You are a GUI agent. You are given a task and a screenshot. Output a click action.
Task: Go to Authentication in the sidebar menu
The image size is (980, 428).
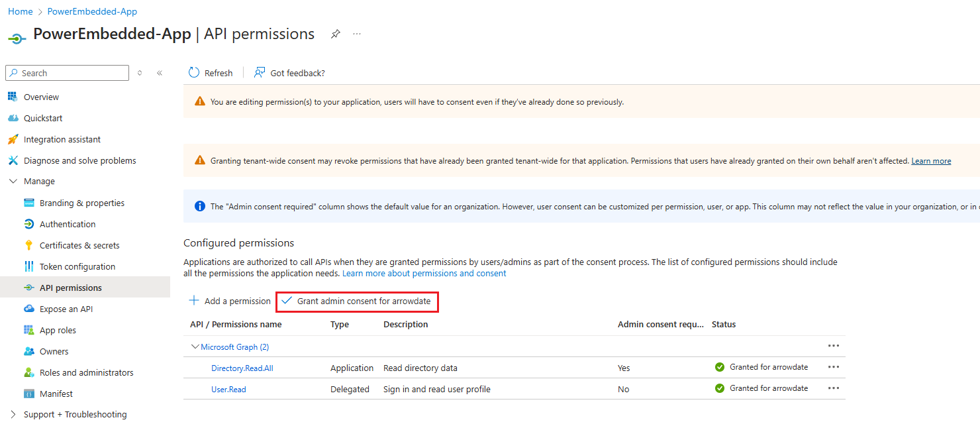pos(68,224)
